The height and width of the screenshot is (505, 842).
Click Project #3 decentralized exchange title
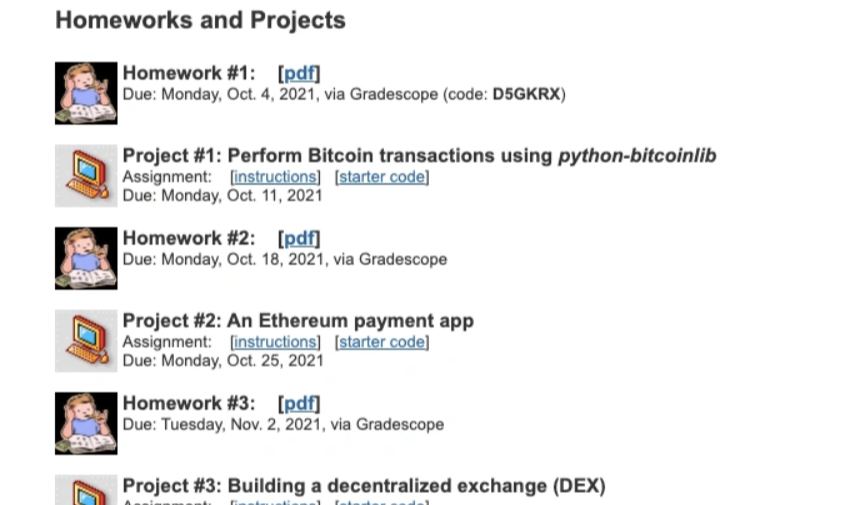[364, 486]
